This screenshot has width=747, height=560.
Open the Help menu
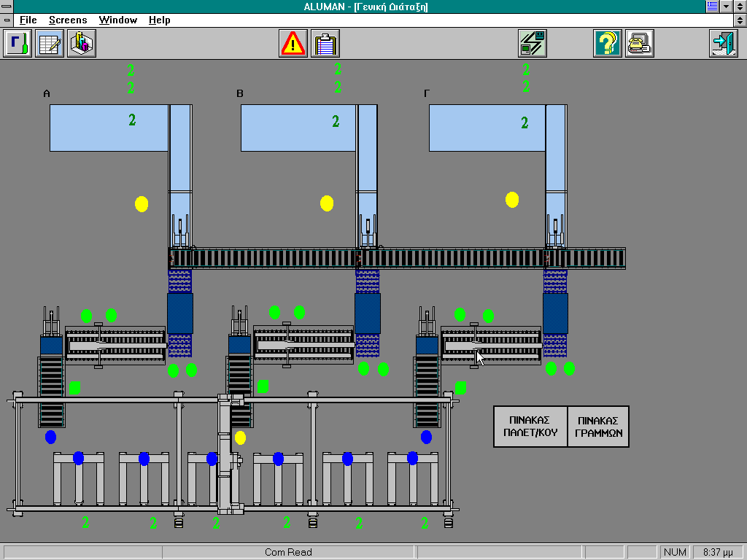tap(159, 20)
